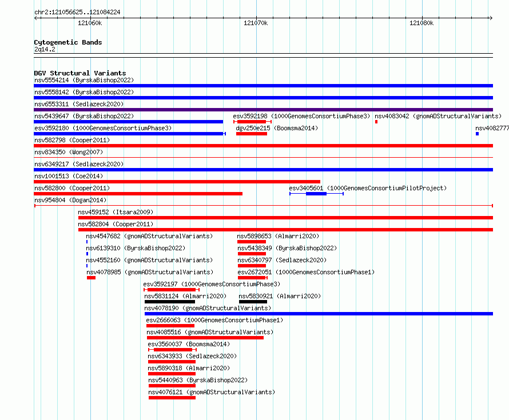Open nsv5830921 (Almarri2020) label
The image size is (509, 420).
pyautogui.click(x=280, y=296)
